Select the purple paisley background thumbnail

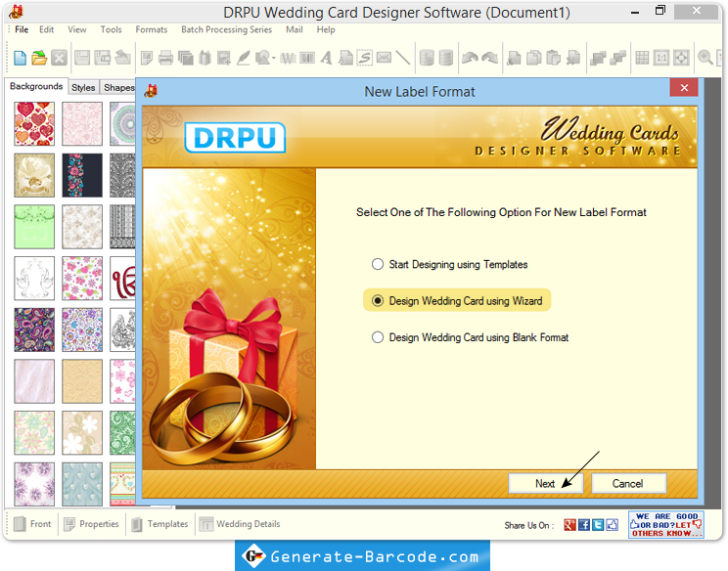tap(34, 329)
